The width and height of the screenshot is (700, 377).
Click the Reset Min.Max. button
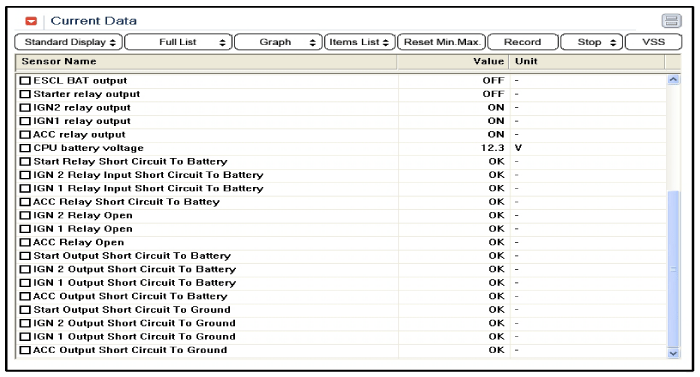442,42
